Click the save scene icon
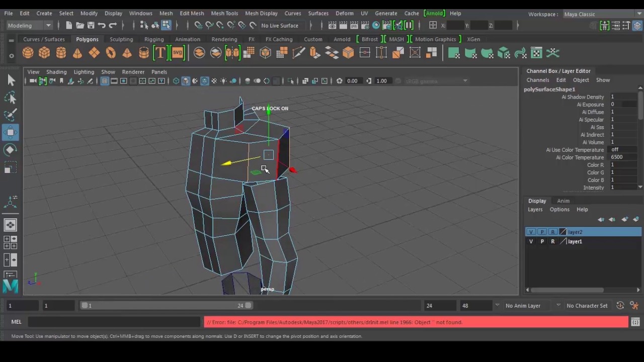Image resolution: width=644 pixels, height=362 pixels. (x=91, y=26)
